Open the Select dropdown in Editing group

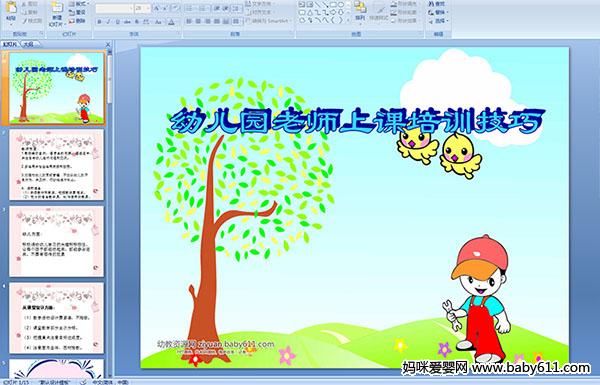coord(438,21)
